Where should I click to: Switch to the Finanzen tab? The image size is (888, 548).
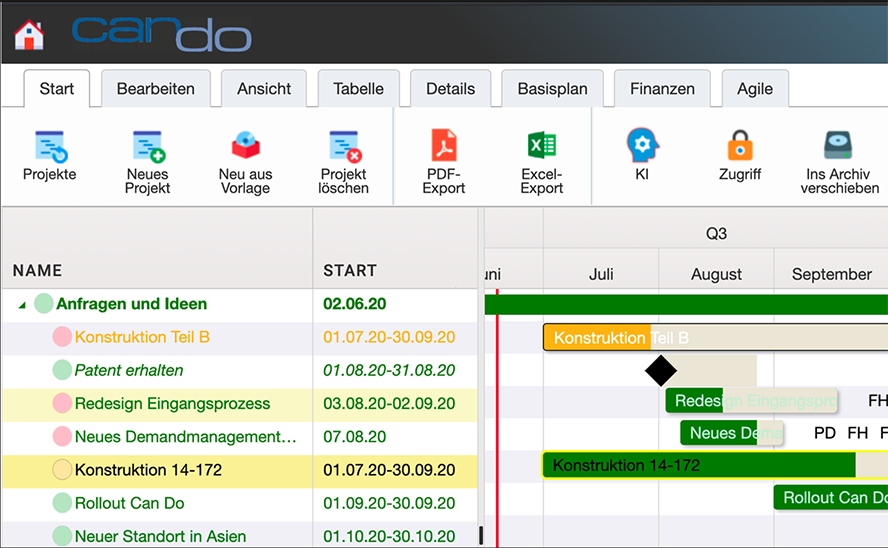point(663,88)
